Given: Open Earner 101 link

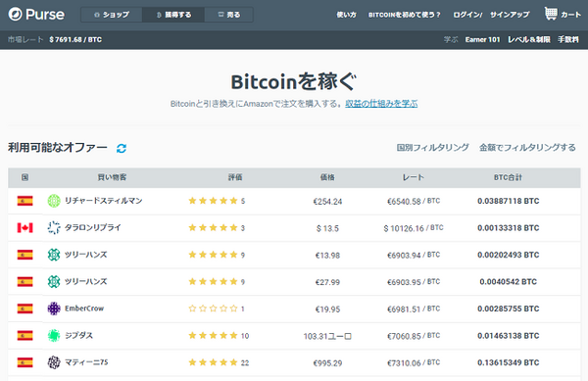Looking at the screenshot, I should (482, 39).
